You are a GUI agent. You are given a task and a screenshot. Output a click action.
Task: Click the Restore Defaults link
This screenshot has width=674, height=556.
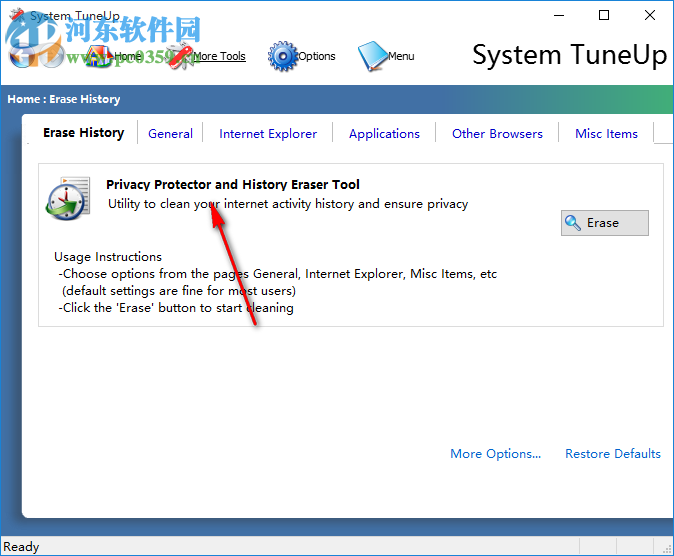[613, 454]
